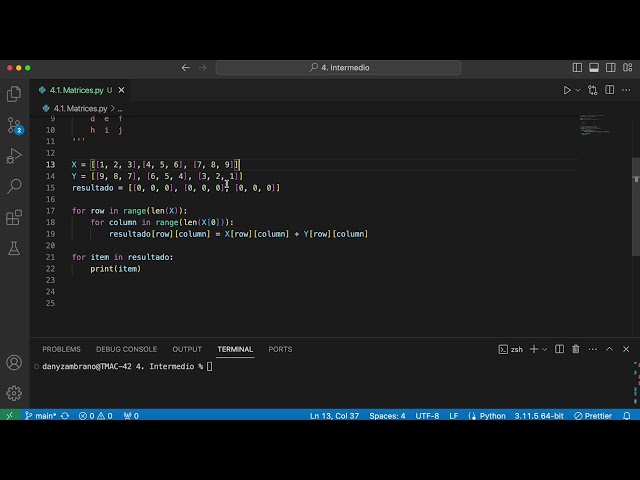Open errors and warnings count in status bar
This screenshot has height=480, width=640.
pyautogui.click(x=96, y=416)
